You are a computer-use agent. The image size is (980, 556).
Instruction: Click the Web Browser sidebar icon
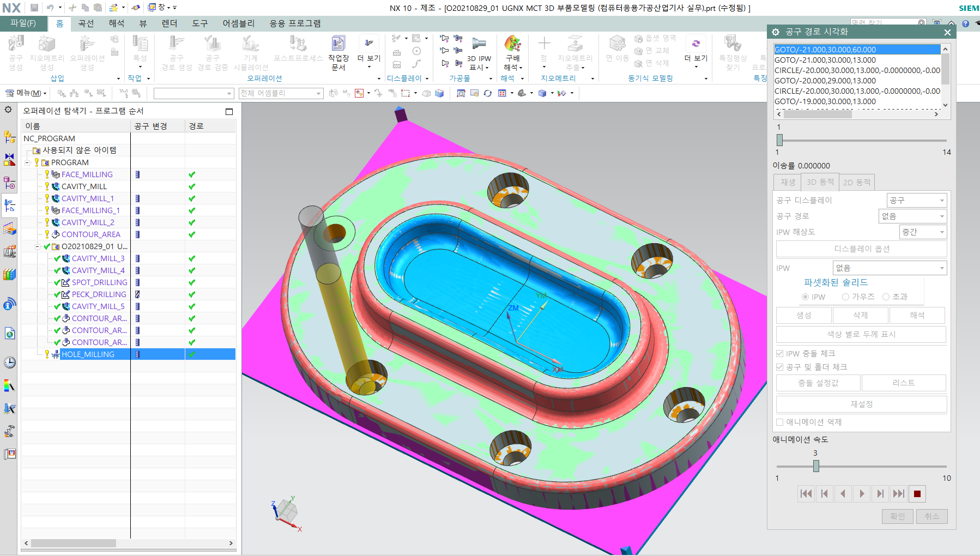(x=9, y=333)
